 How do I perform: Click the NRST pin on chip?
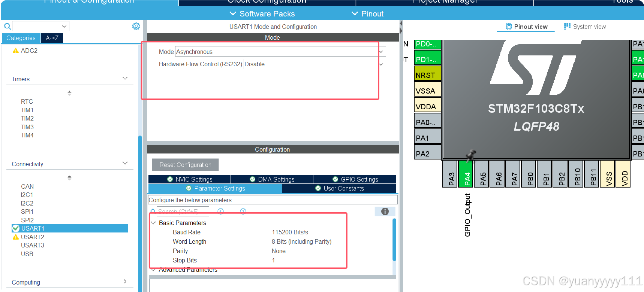[427, 74]
